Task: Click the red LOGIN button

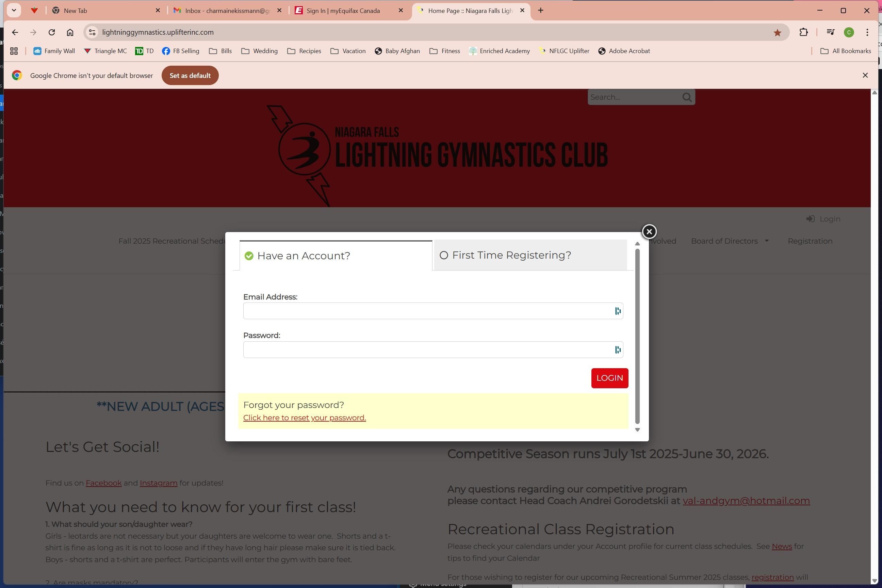Action: click(x=609, y=378)
